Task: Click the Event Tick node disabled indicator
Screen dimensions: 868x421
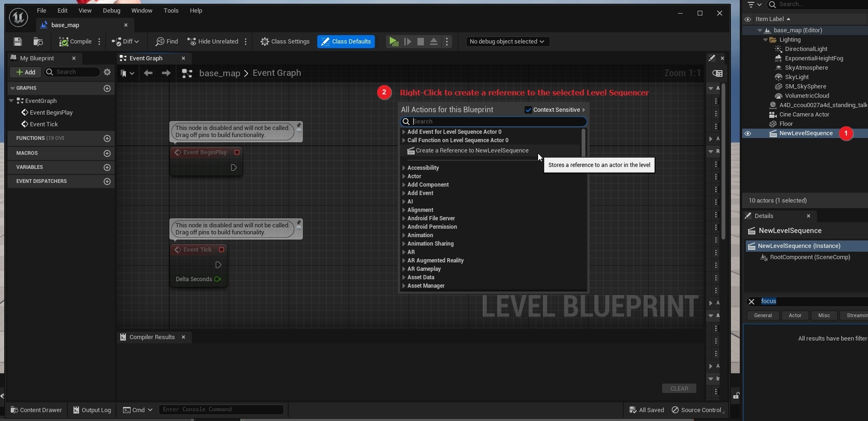Action: pos(222,250)
